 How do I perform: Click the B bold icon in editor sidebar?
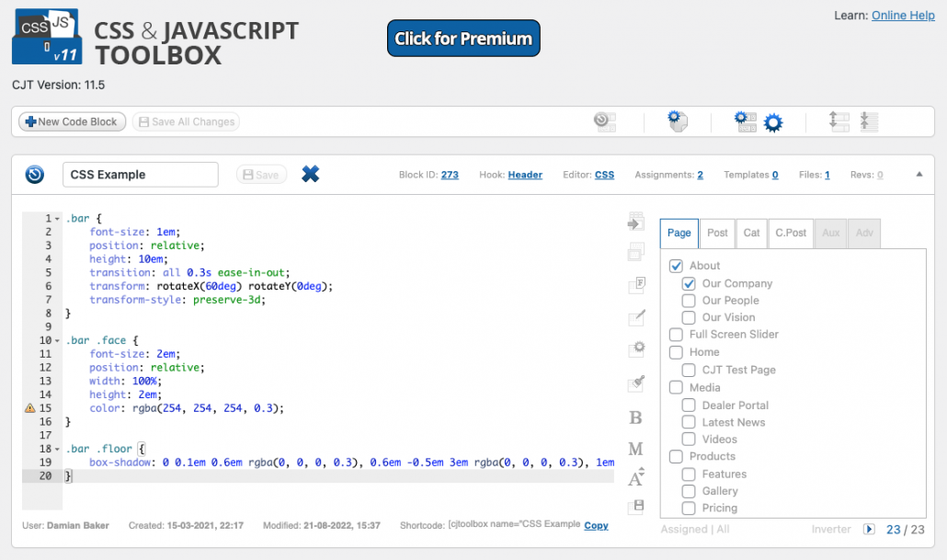635,417
